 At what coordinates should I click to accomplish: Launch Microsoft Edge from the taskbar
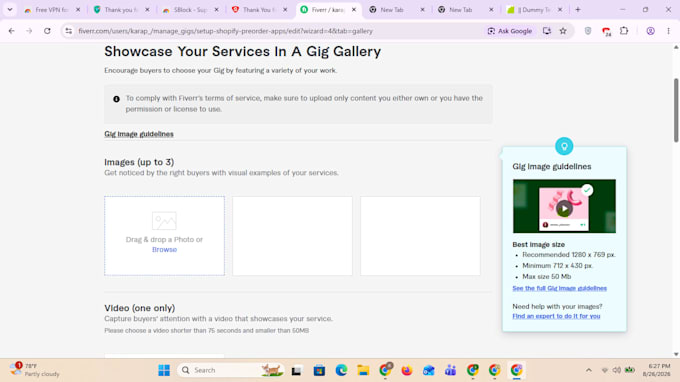tap(341, 370)
